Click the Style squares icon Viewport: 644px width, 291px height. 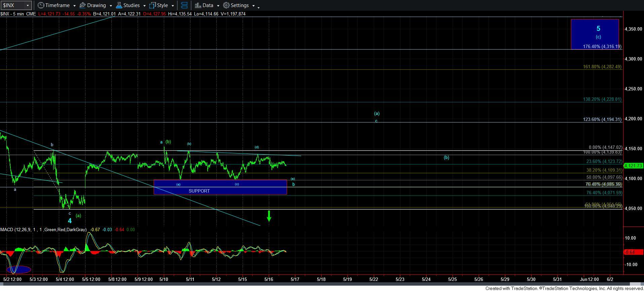pyautogui.click(x=152, y=5)
